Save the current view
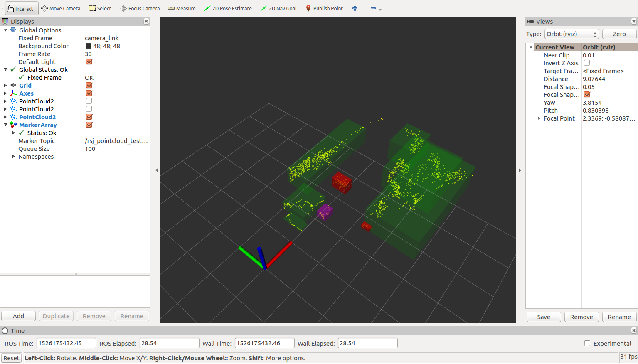 click(x=544, y=317)
